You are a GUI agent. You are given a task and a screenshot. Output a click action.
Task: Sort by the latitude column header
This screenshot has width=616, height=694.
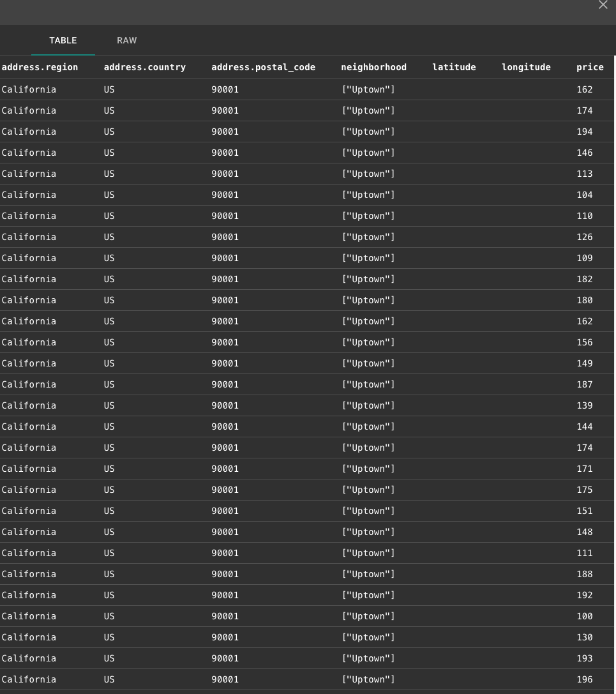coord(454,67)
